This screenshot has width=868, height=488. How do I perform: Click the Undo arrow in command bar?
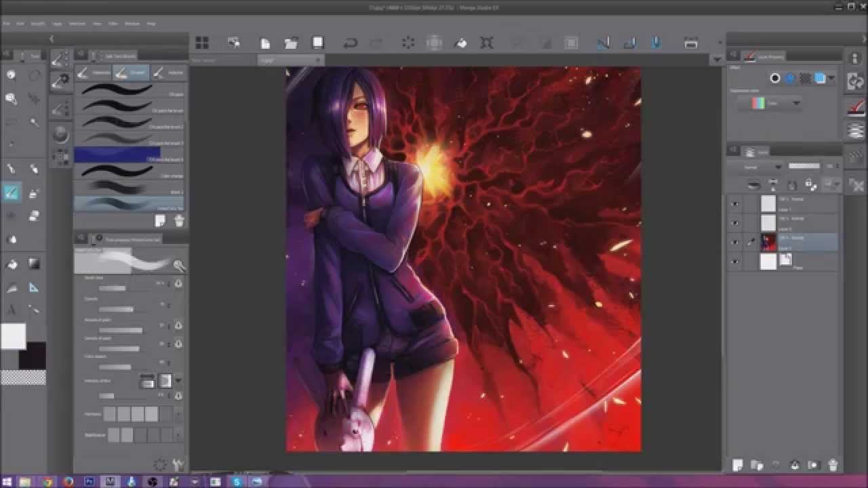[x=350, y=43]
